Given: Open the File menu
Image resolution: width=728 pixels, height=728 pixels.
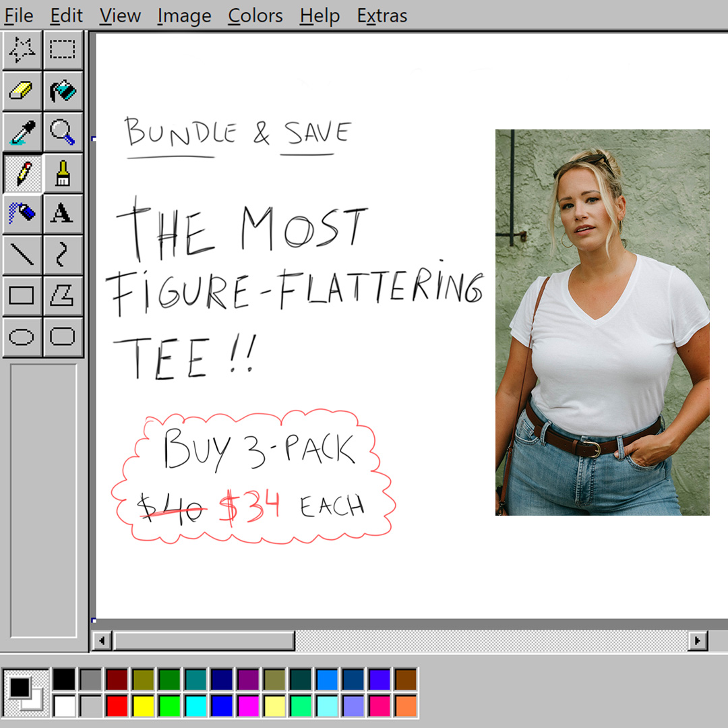Looking at the screenshot, I should [x=18, y=15].
